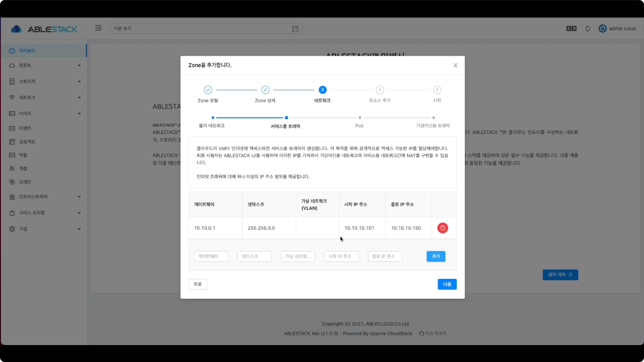644x362 pixels.
Task: Open notifications bell icon
Action: point(588,28)
